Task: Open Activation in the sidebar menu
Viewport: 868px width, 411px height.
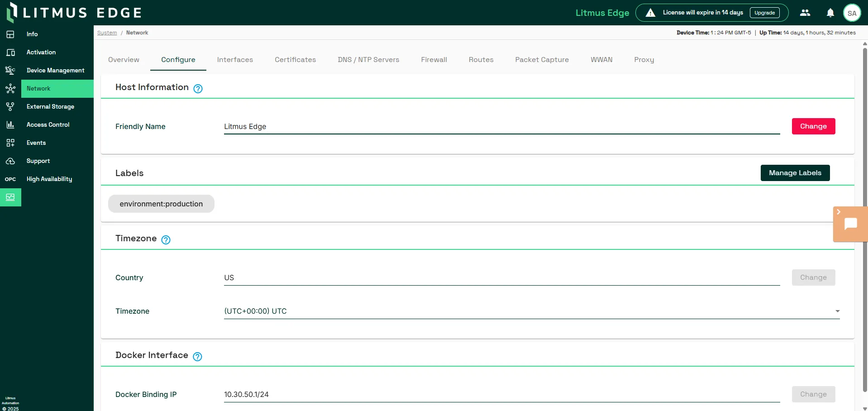Action: point(41,53)
